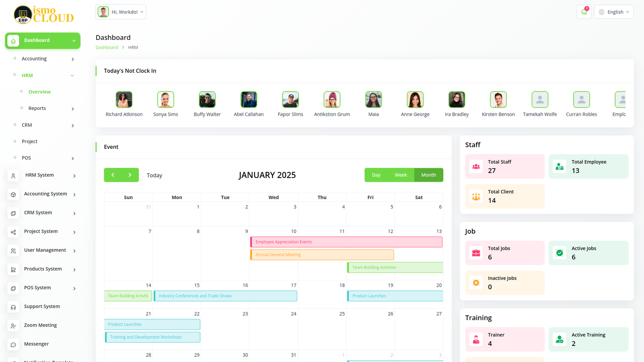Select Overview under HRM
This screenshot has width=644, height=362.
pyautogui.click(x=39, y=92)
